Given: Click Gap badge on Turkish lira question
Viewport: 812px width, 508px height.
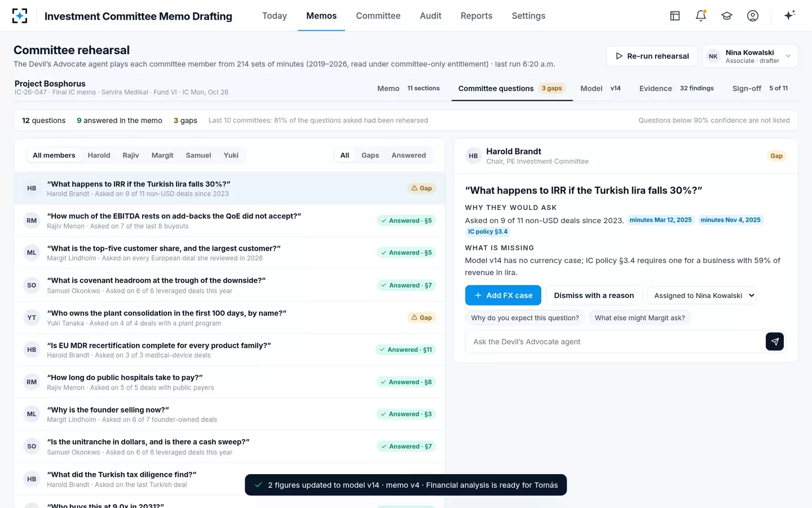Looking at the screenshot, I should click(x=421, y=189).
